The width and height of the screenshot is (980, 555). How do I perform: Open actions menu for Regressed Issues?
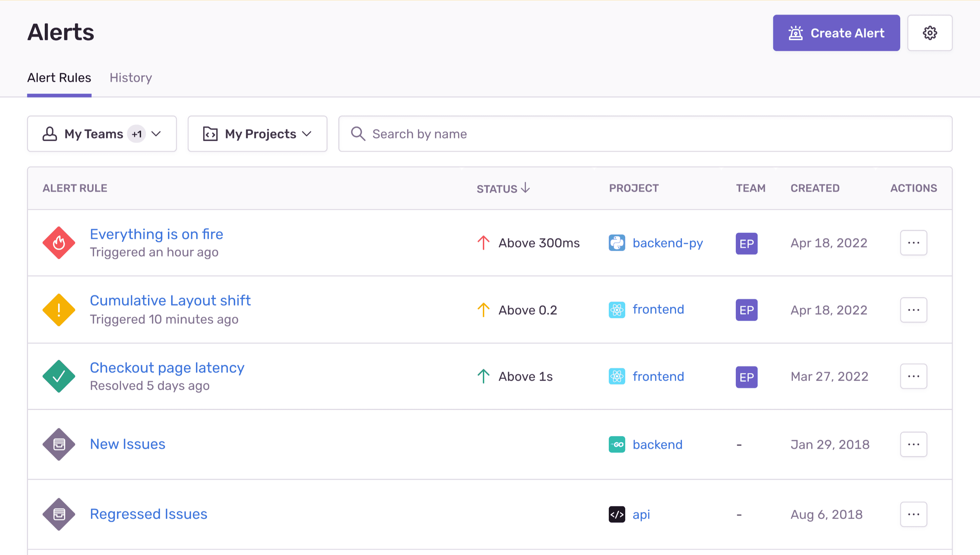pos(913,514)
